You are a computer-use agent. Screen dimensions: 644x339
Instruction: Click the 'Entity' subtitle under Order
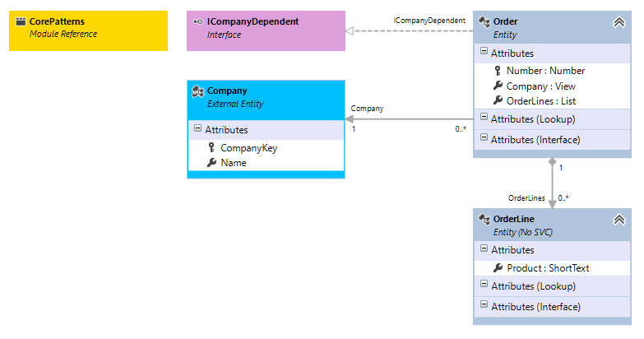click(505, 35)
